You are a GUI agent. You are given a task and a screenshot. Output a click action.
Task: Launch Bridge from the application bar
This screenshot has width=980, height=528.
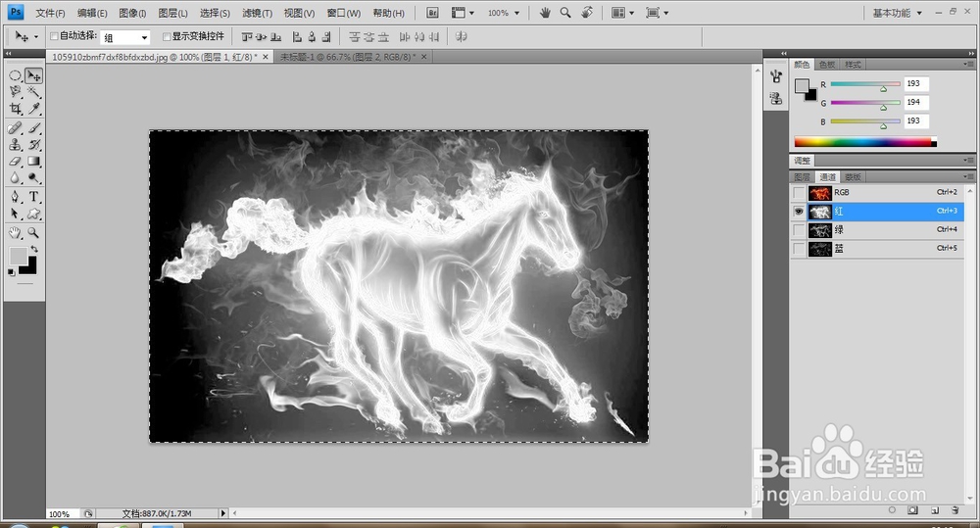432,13
